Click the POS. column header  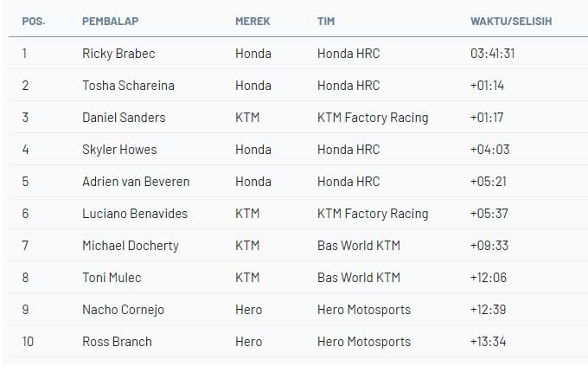click(34, 22)
